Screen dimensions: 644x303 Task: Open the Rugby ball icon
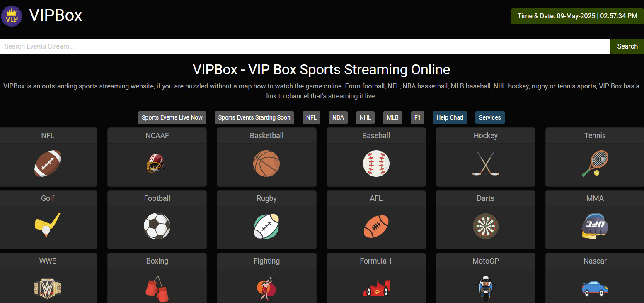266,226
